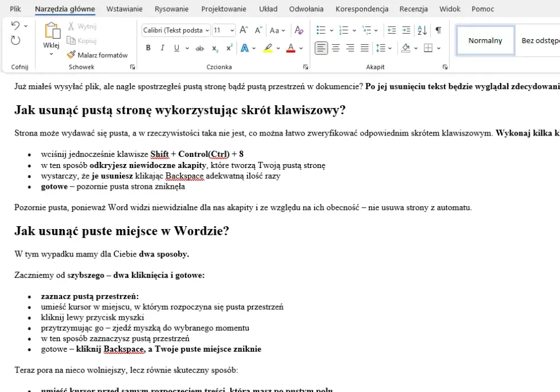Increase paragraph indent icon
The width and height of the screenshot is (560, 392).
[x=406, y=30]
